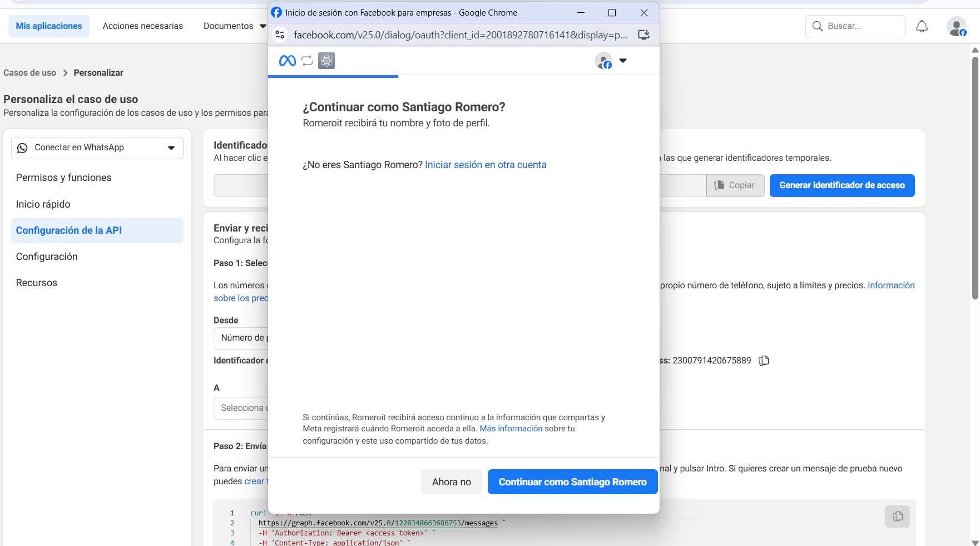Click the Buscar search field
980x546 pixels.
(855, 26)
